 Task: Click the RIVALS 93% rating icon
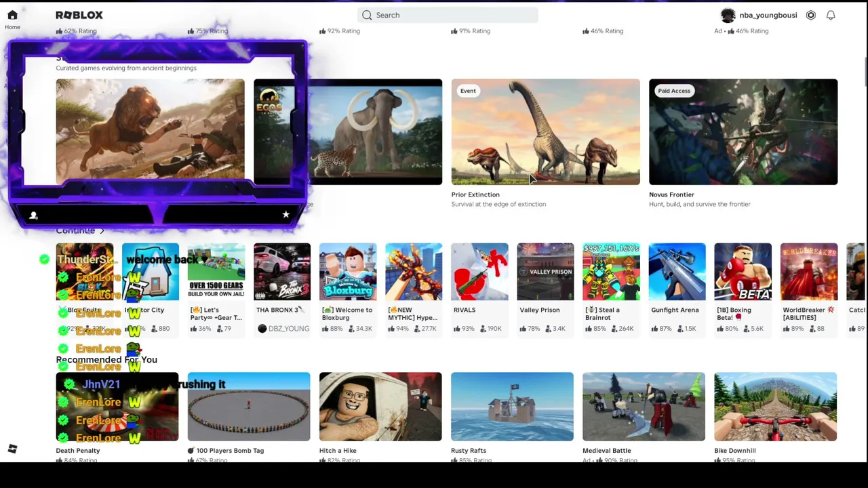point(456,329)
